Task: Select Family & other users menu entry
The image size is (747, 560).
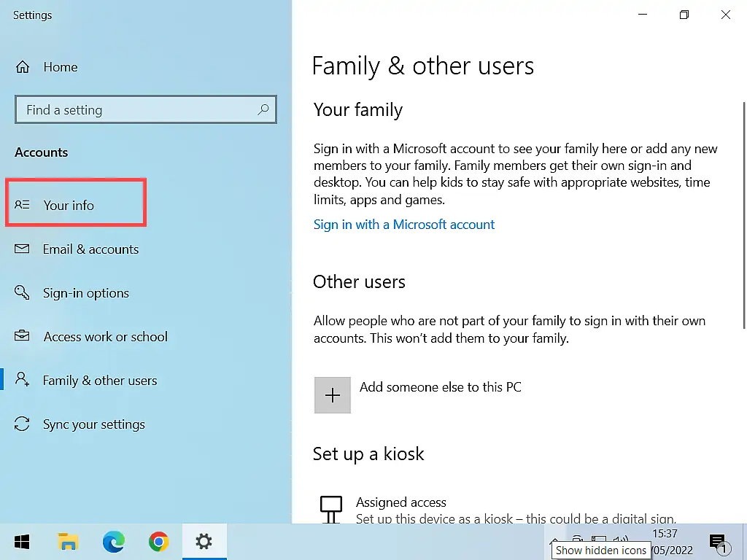Action: (x=100, y=380)
